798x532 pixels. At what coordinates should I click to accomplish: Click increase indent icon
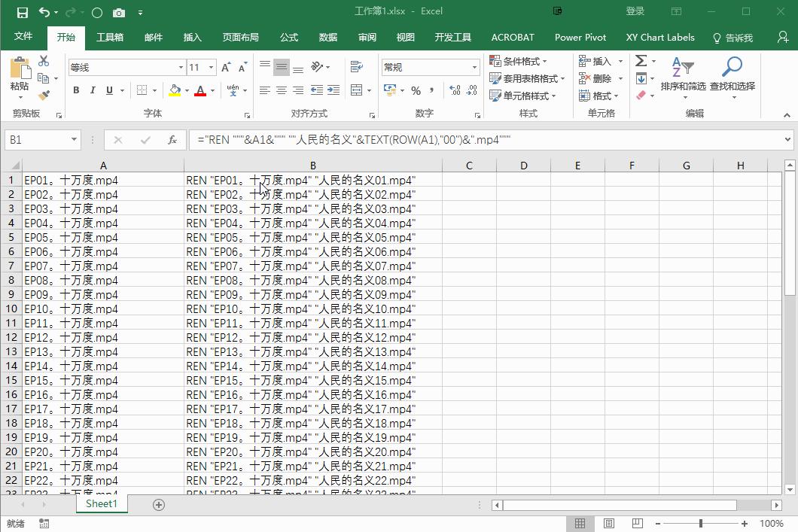(334, 90)
